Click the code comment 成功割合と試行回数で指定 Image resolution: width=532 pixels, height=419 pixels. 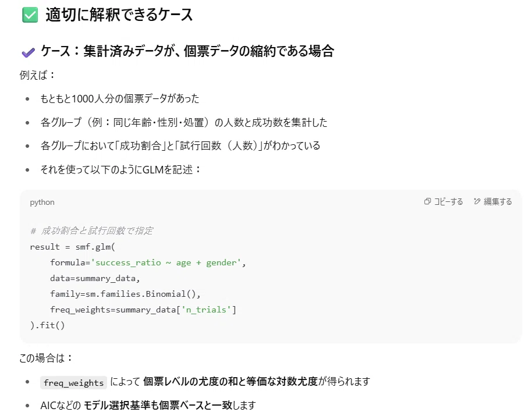pos(97,230)
